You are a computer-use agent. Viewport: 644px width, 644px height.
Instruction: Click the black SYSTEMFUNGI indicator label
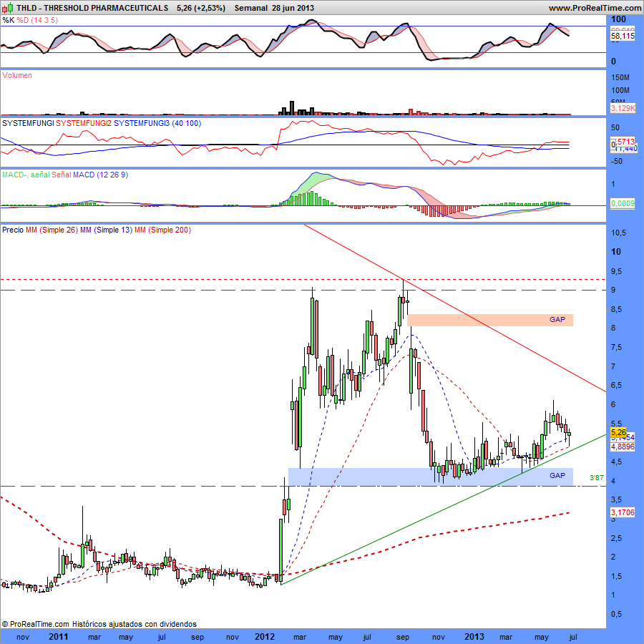(28, 123)
